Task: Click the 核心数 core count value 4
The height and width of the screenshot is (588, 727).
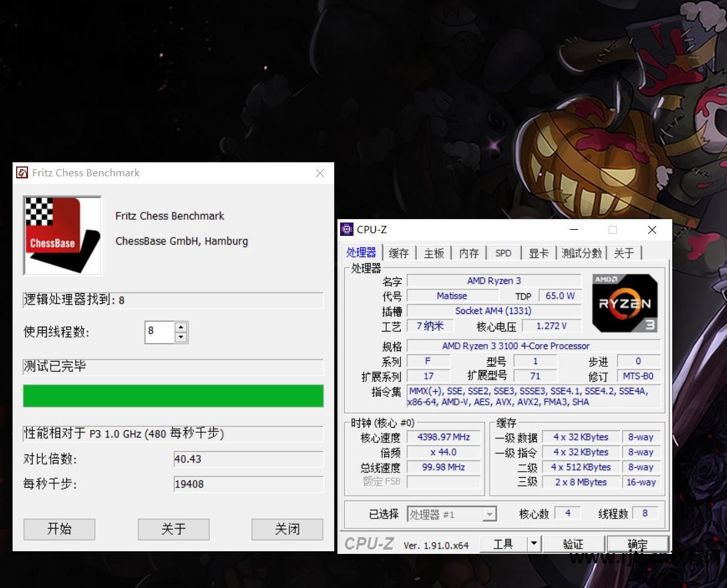Action: (x=568, y=513)
